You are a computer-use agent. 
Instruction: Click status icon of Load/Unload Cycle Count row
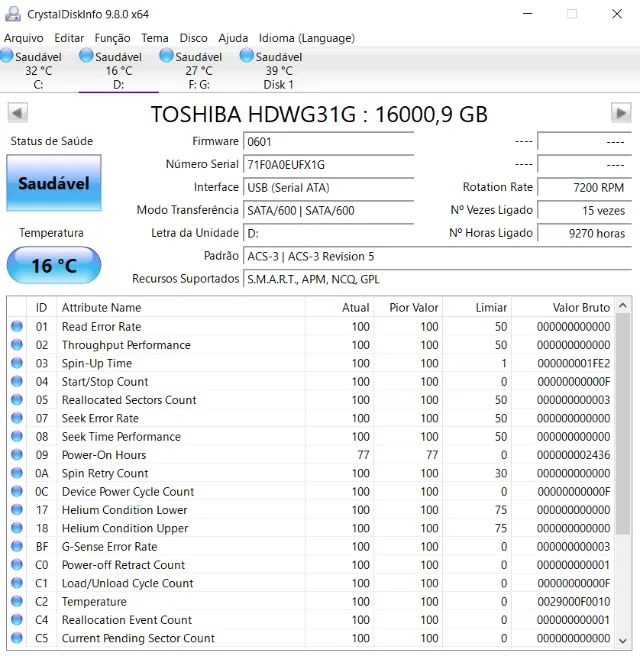(x=17, y=583)
